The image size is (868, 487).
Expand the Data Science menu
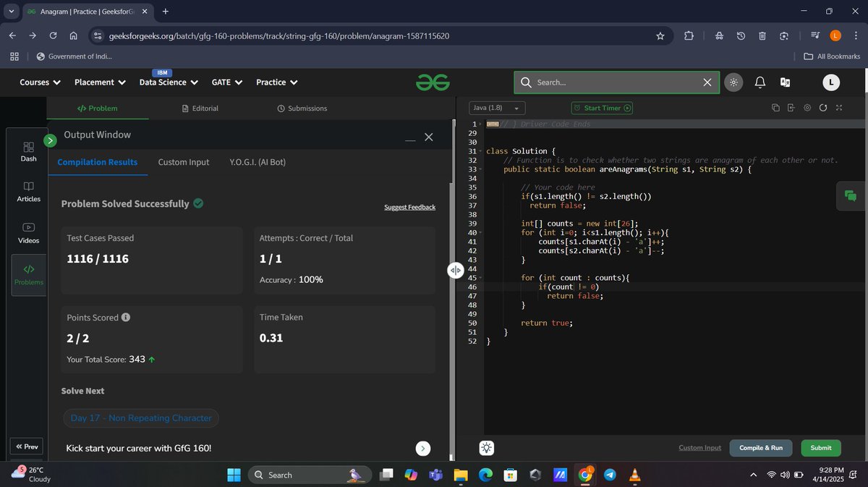[x=169, y=82]
